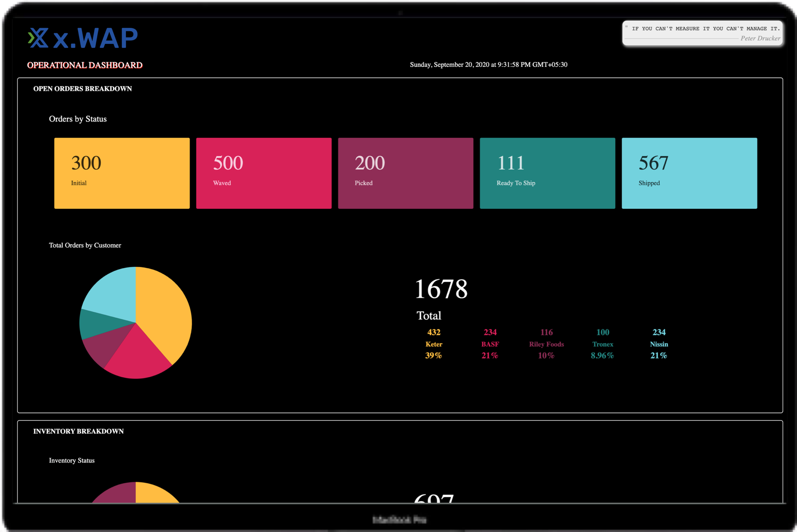Click the Total label under 1678
Screen dimensions: 797x532
click(x=429, y=315)
